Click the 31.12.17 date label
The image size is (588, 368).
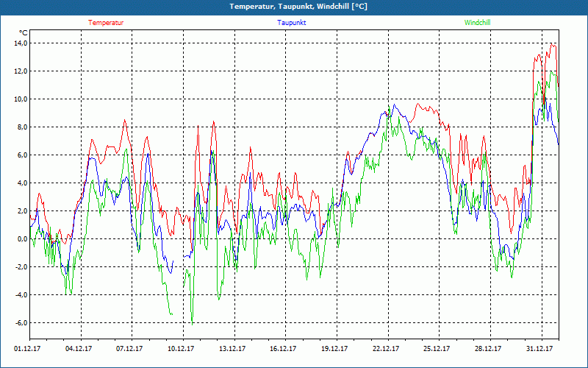539,349
